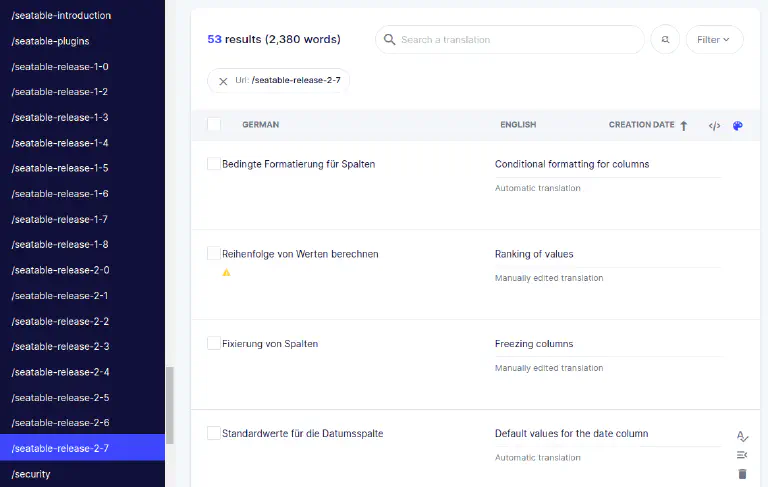Select /seatable-release-2-5 URL

pyautogui.click(x=61, y=397)
